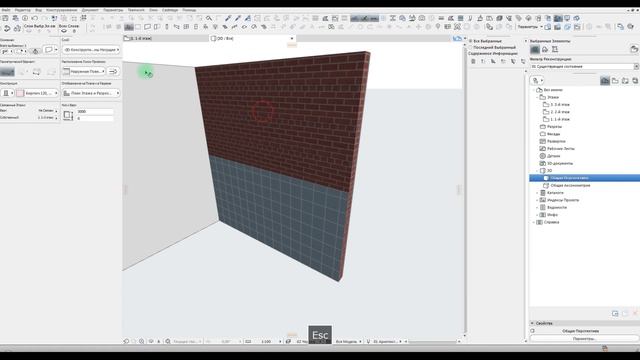Image resolution: width=640 pixels, height=360 pixels.
Task: Open the Layout Book icon in navigator
Action: click(625, 81)
